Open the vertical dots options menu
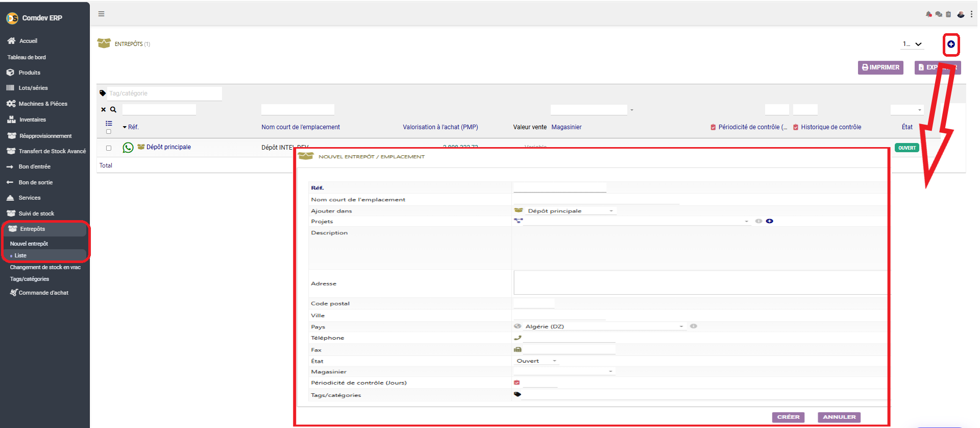 pos(971,14)
